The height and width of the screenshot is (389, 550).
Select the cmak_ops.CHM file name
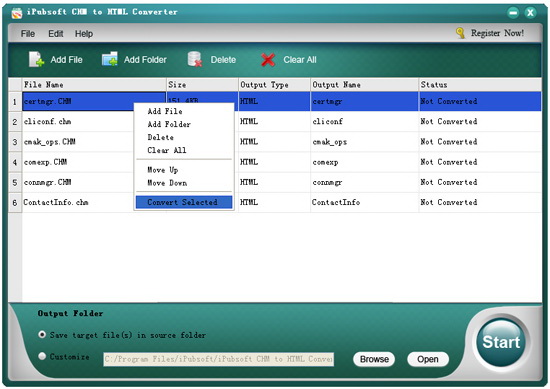(49, 142)
